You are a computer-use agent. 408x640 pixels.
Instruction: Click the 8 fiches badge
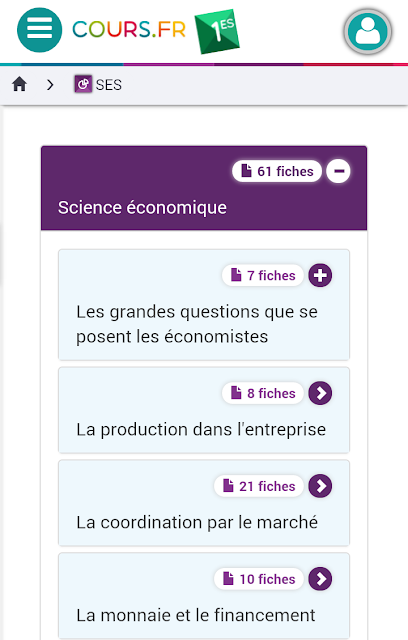click(x=263, y=393)
